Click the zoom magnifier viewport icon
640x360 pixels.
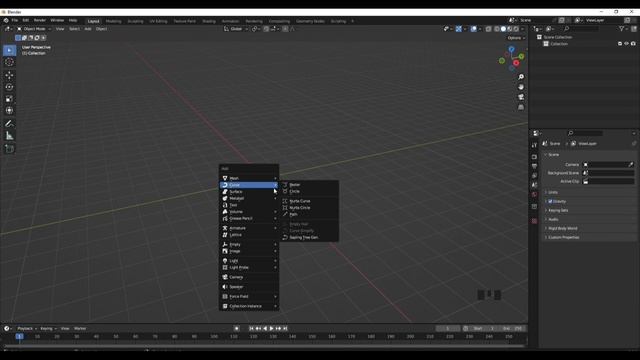[x=521, y=77]
